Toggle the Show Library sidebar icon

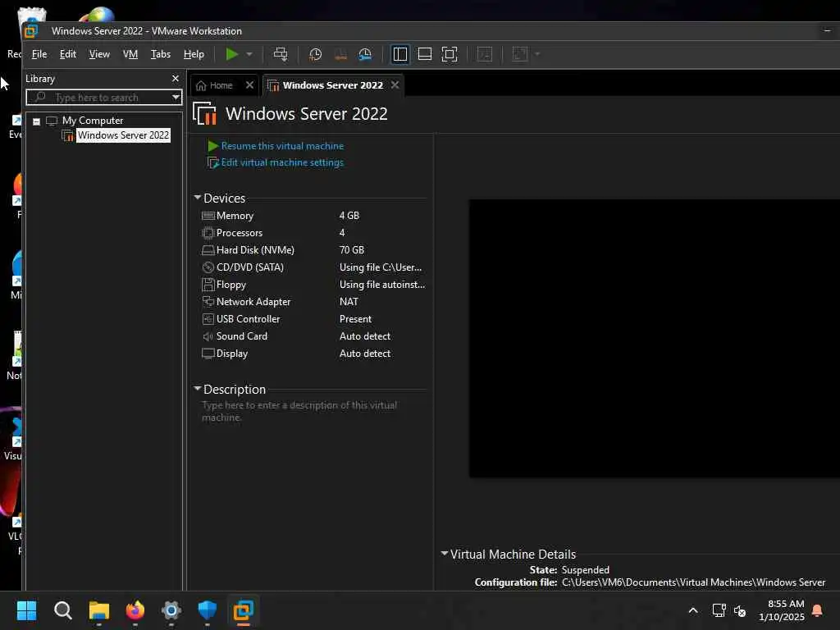pyautogui.click(x=400, y=54)
